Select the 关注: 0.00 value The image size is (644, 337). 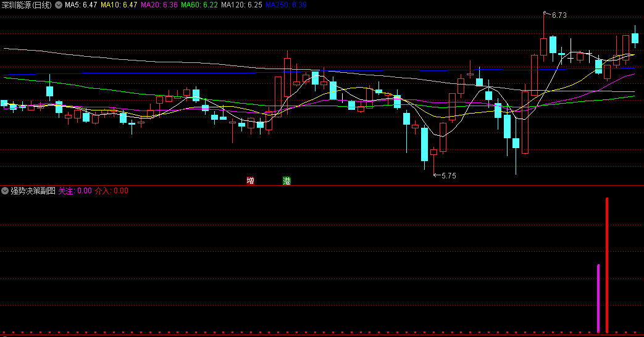[x=75, y=191]
